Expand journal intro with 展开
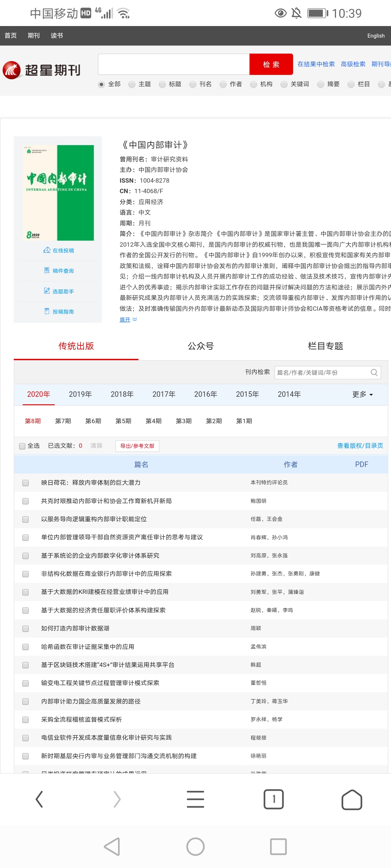The image size is (391, 868). 128,319
